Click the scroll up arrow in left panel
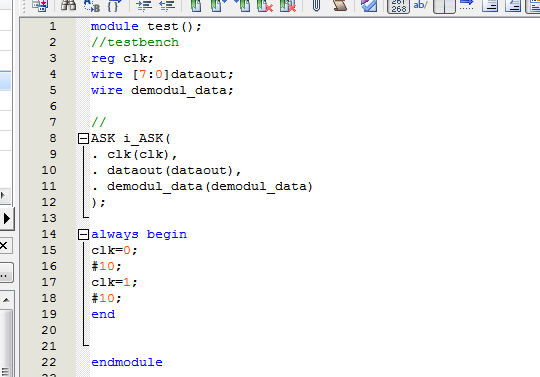 [x=6, y=300]
